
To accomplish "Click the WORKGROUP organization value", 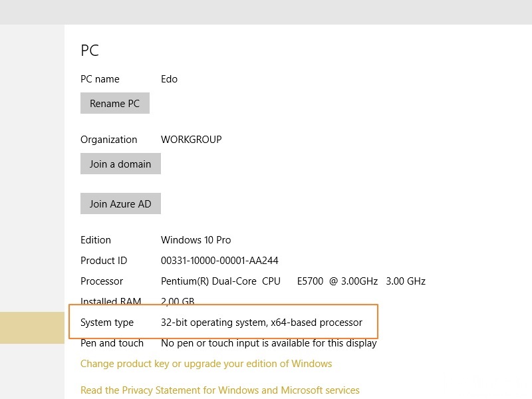I will [191, 140].
